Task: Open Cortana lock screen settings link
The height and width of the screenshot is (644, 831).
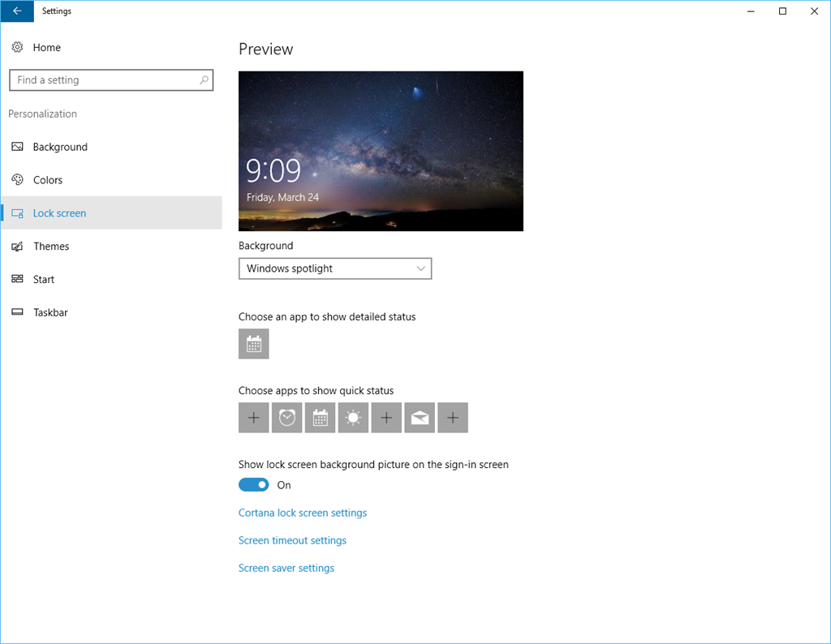Action: click(x=302, y=513)
